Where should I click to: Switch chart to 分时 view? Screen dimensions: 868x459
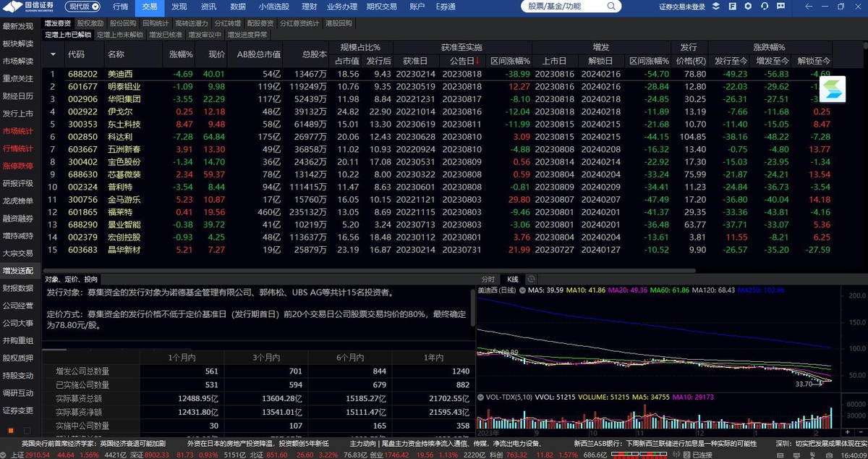pos(489,279)
